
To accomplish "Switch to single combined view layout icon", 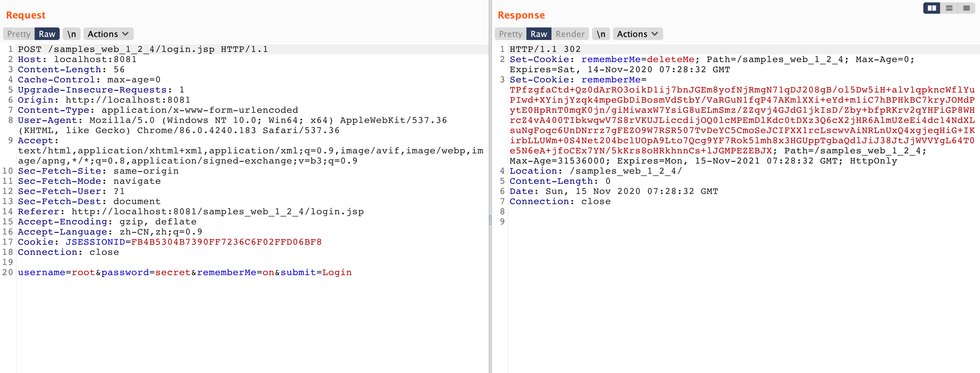I will 966,8.
